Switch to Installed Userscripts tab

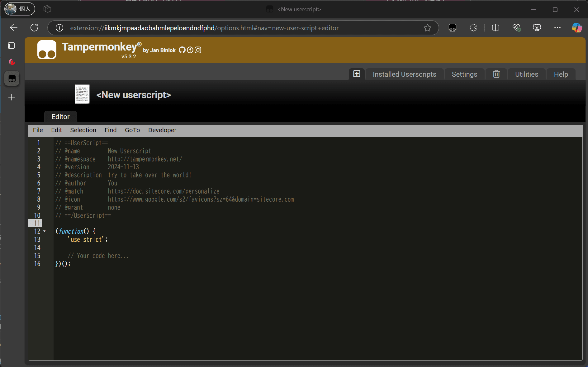pyautogui.click(x=404, y=74)
